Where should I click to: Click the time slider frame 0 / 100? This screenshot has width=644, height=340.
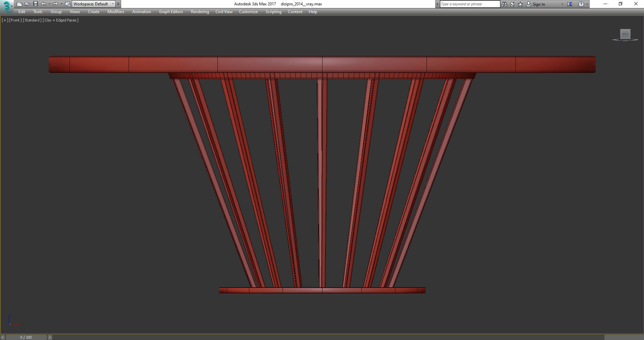(26, 337)
